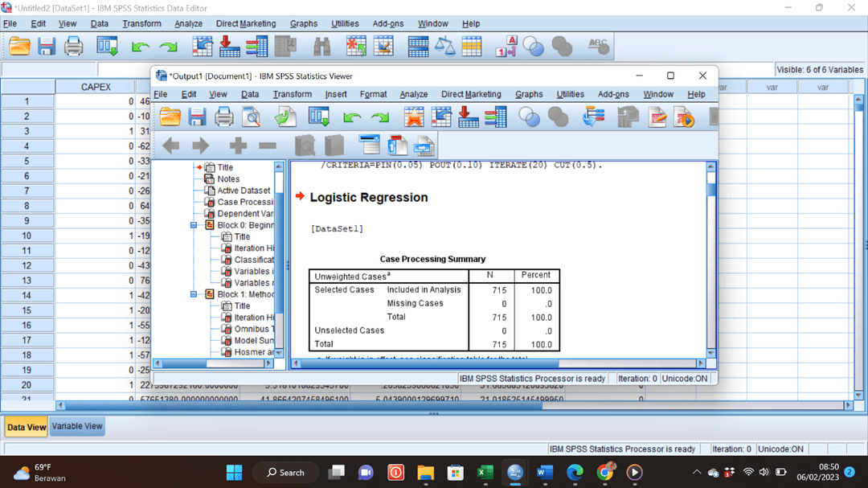Click outline pane horizontal scrollbar right arrow
Viewport: 868px width, 488px height.
[x=269, y=363]
